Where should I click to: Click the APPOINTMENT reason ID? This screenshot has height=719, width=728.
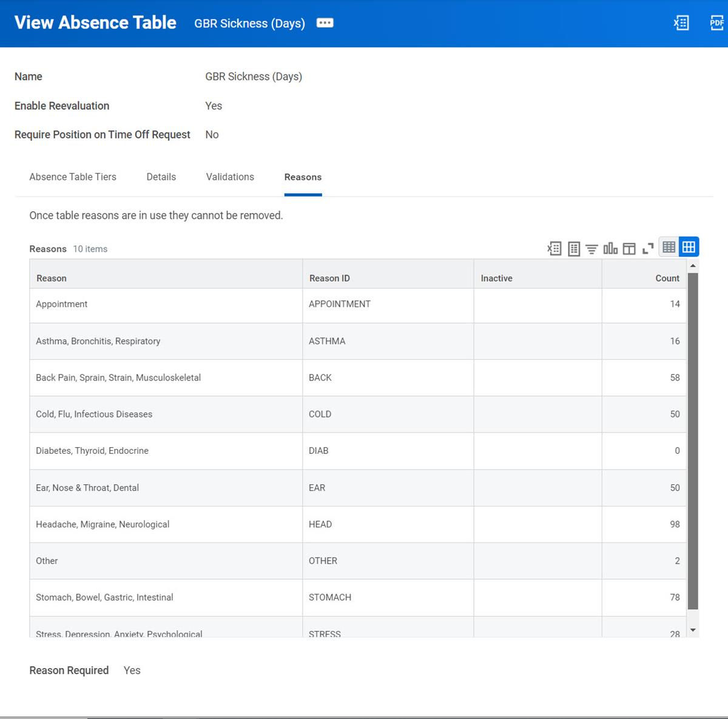click(339, 304)
